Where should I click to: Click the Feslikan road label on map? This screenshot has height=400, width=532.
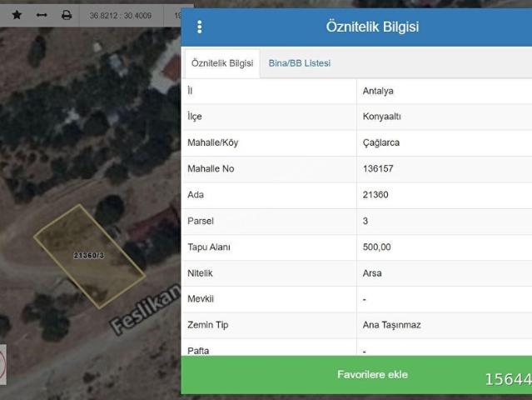point(146,309)
